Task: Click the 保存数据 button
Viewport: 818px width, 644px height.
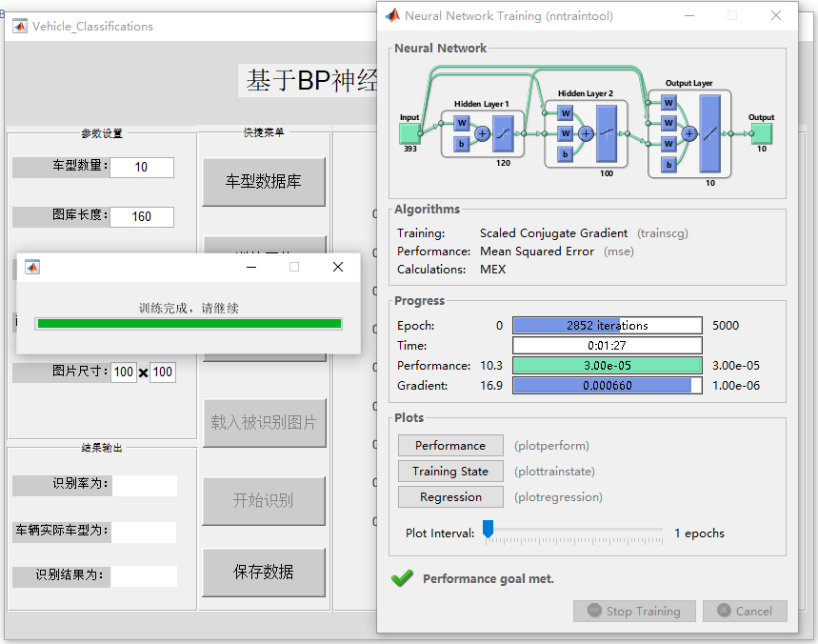Action: (x=264, y=572)
